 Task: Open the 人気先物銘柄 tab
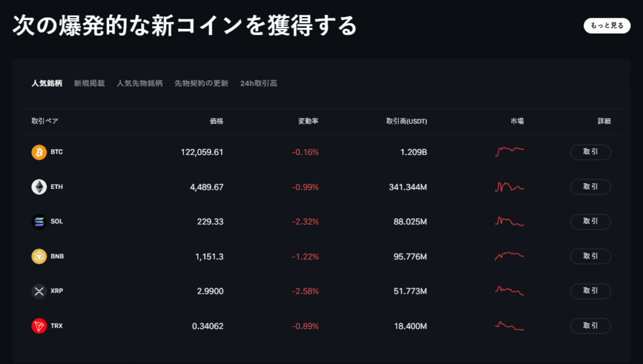point(139,83)
